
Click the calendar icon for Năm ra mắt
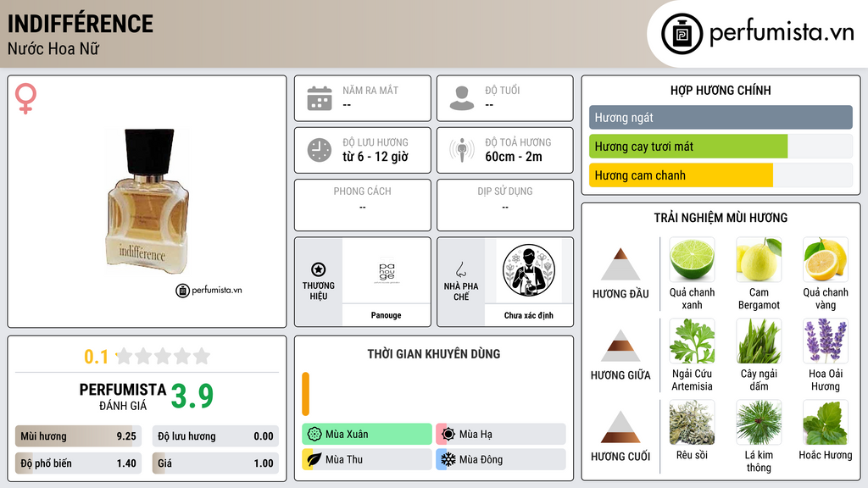[320, 98]
